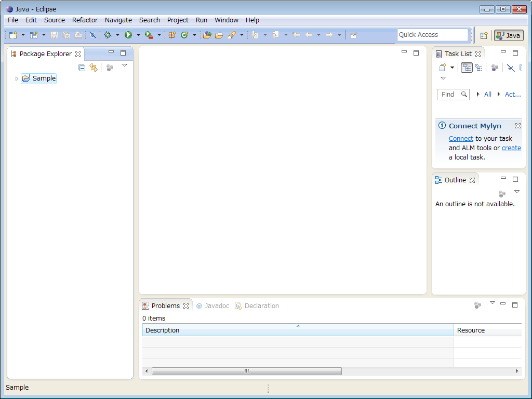This screenshot has width=532, height=399.
Task: Toggle Link with Editor in Package Explorer
Action: click(x=94, y=68)
